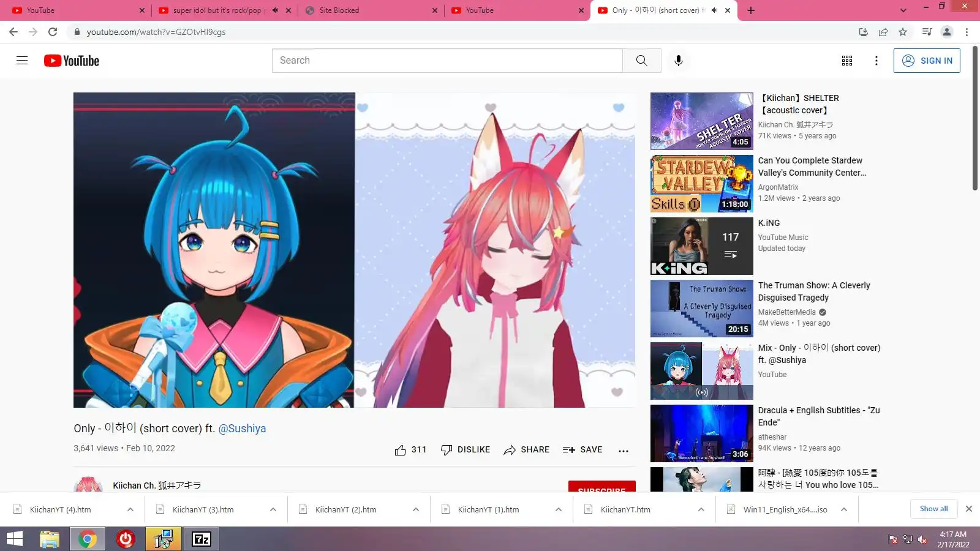Expand options for KiichanYT (2).htm download
Screen dimensions: 980x551
click(416, 509)
